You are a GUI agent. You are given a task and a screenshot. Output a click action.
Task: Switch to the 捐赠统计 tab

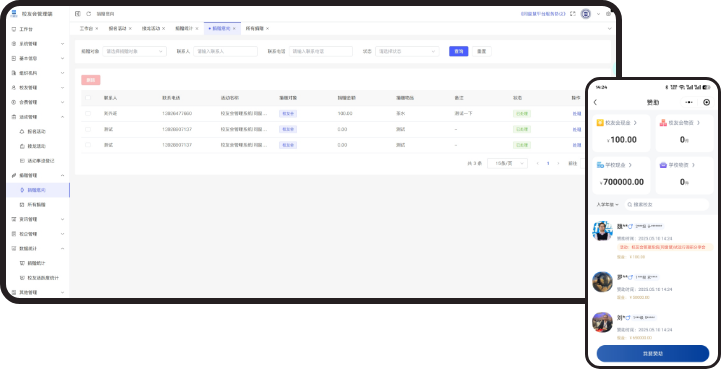click(x=184, y=29)
